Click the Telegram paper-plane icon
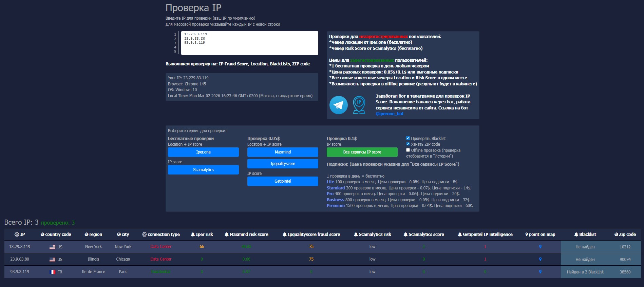 click(338, 105)
